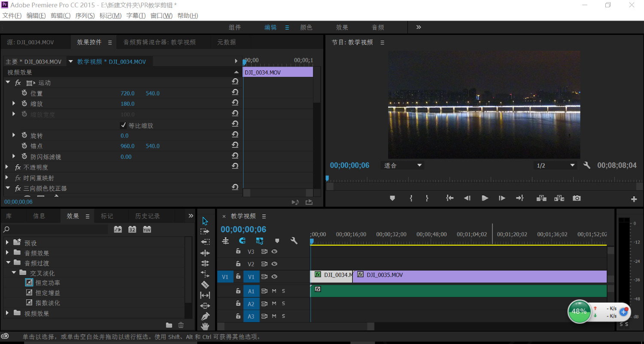Click the timeline Add Marker icon
The width and height of the screenshot is (644, 344).
click(277, 241)
